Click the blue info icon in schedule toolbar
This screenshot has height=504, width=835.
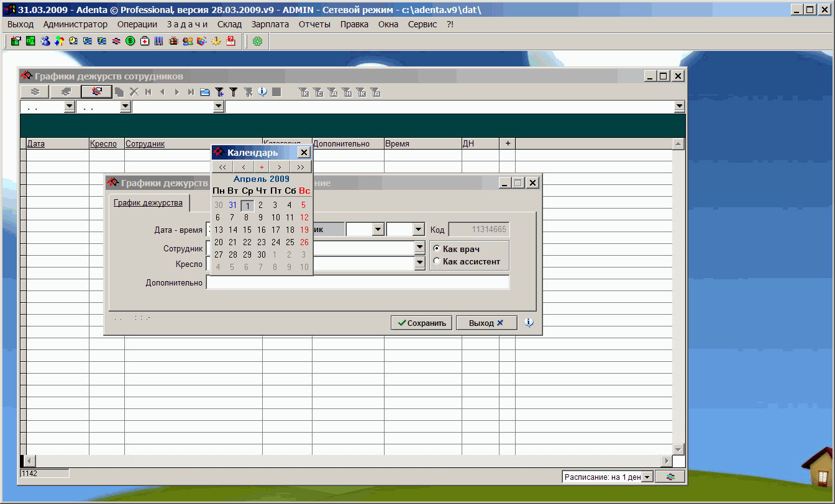coord(262,92)
